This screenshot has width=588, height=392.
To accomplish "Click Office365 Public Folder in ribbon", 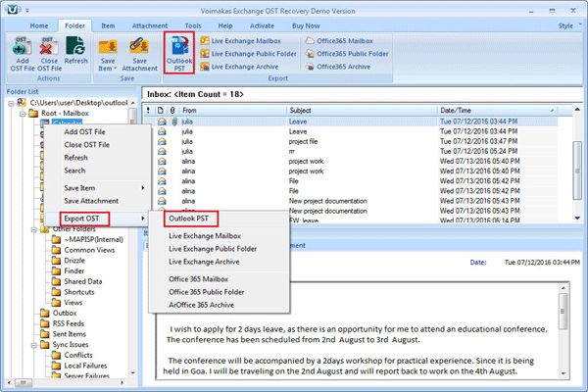I will (347, 54).
